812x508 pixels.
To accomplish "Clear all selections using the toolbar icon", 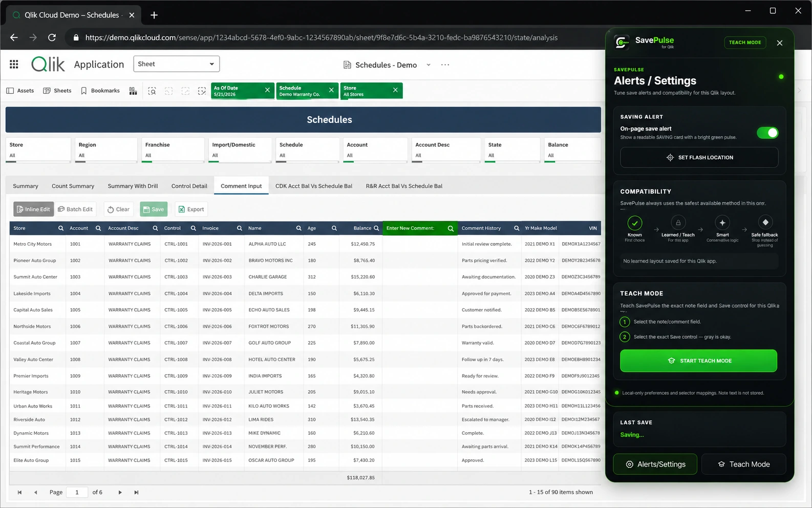I will point(202,91).
